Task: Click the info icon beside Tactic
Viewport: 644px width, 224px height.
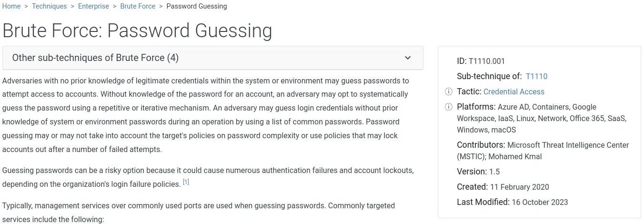Action: 448,92
